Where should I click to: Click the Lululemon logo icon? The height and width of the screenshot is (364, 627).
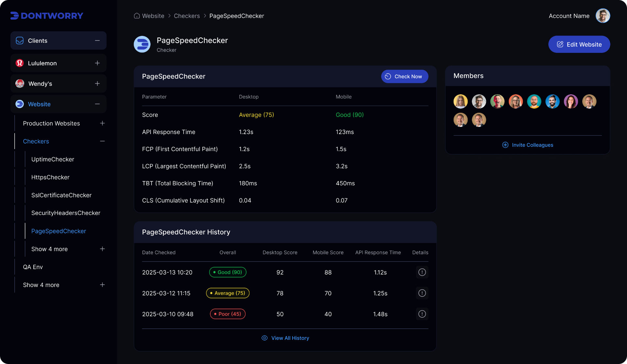click(20, 63)
